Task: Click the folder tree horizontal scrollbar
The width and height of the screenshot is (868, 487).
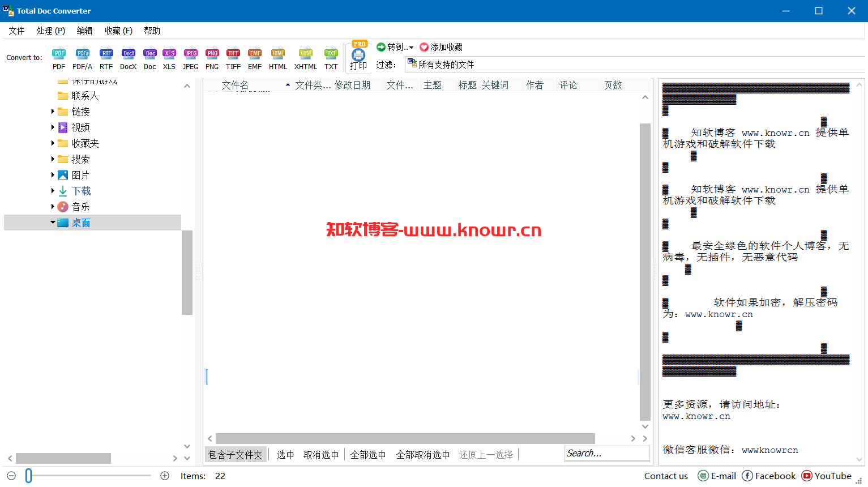Action: 63,458
